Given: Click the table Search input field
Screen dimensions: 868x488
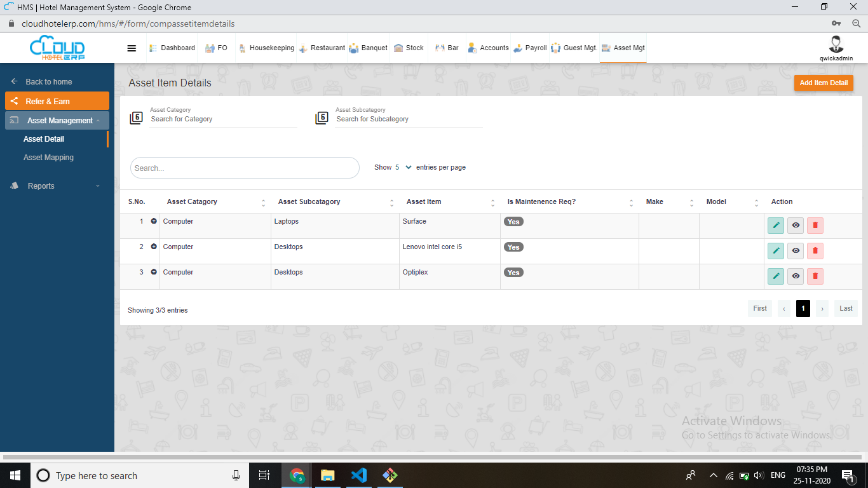Looking at the screenshot, I should coord(245,168).
